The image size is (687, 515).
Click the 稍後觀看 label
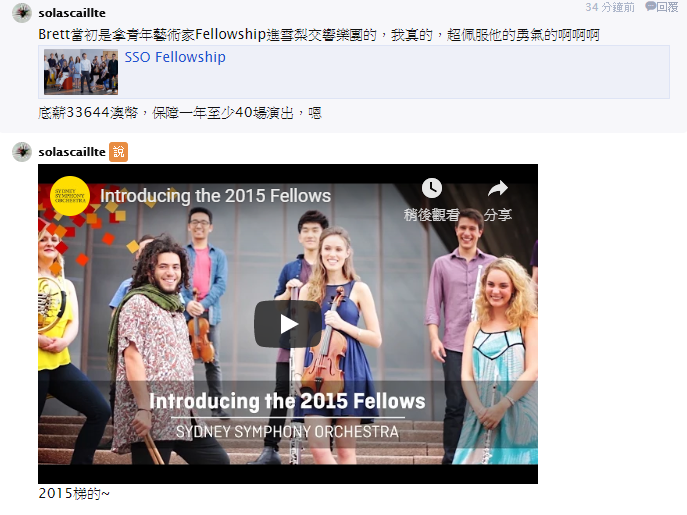pos(432,215)
